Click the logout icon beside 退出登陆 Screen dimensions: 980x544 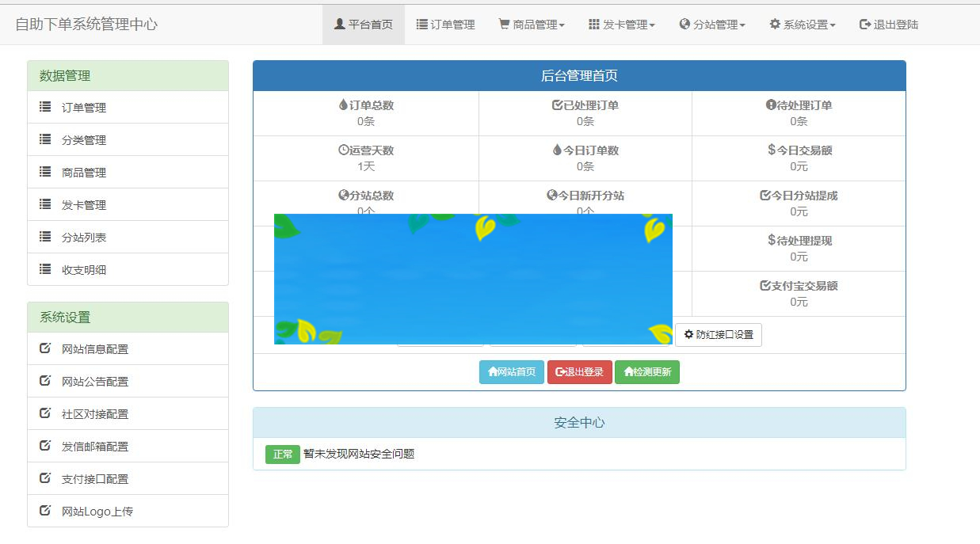(x=864, y=24)
